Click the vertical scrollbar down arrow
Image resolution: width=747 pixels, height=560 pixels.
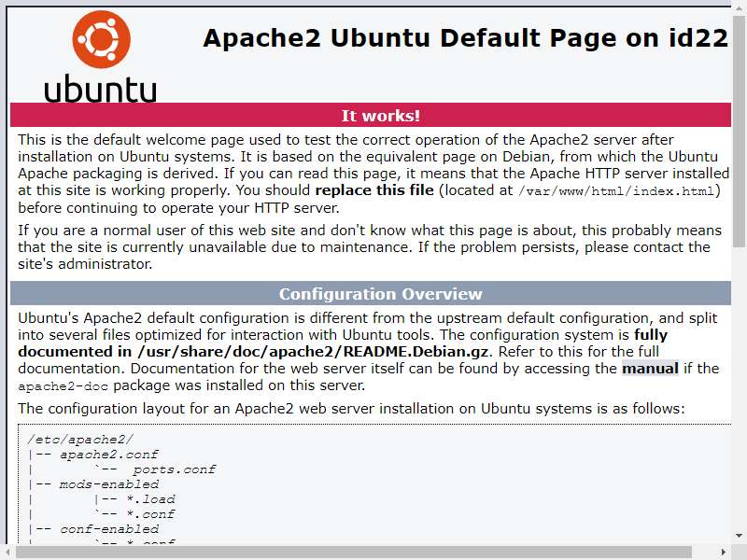739,536
